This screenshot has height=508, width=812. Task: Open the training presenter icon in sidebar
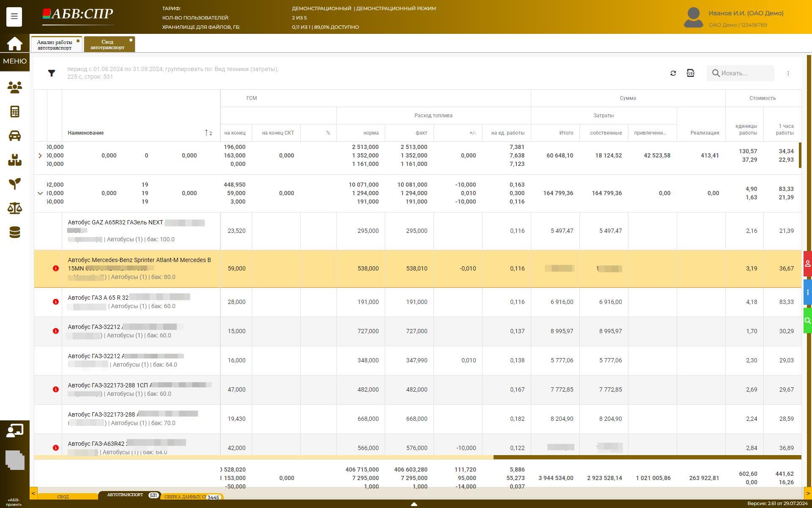[15, 430]
